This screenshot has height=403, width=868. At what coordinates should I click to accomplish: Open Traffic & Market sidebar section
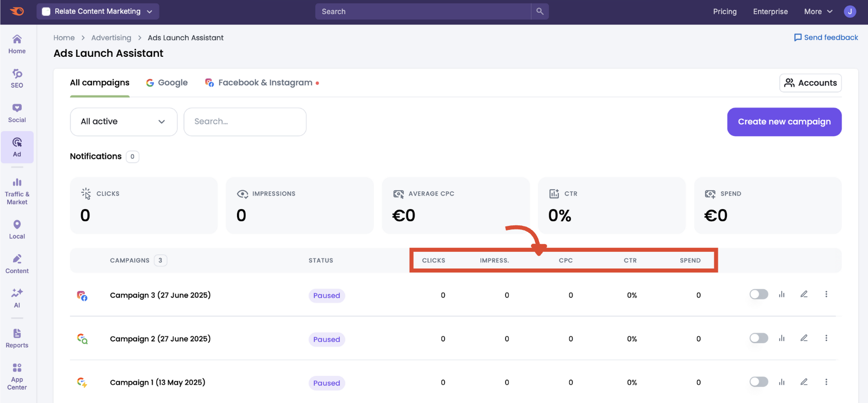[x=17, y=191]
